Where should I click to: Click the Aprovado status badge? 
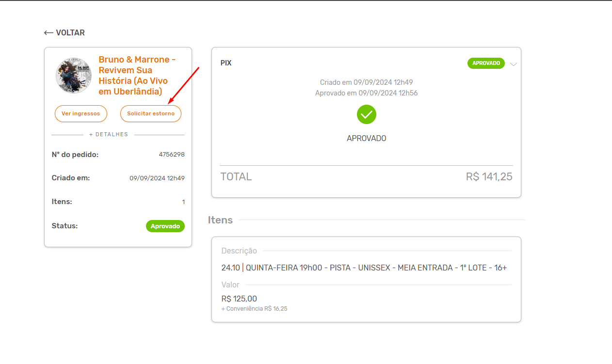[165, 226]
